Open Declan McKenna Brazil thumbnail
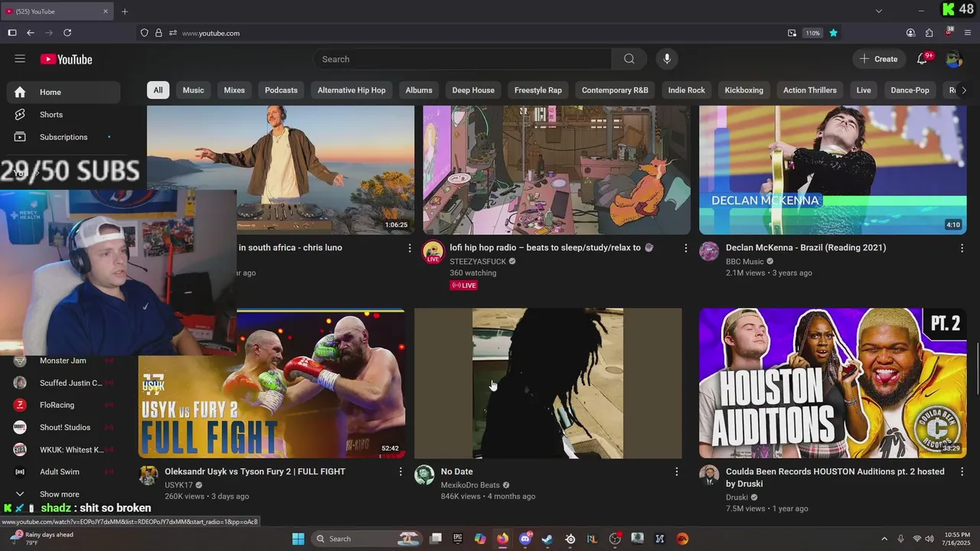The height and width of the screenshot is (551, 980). 833,170
